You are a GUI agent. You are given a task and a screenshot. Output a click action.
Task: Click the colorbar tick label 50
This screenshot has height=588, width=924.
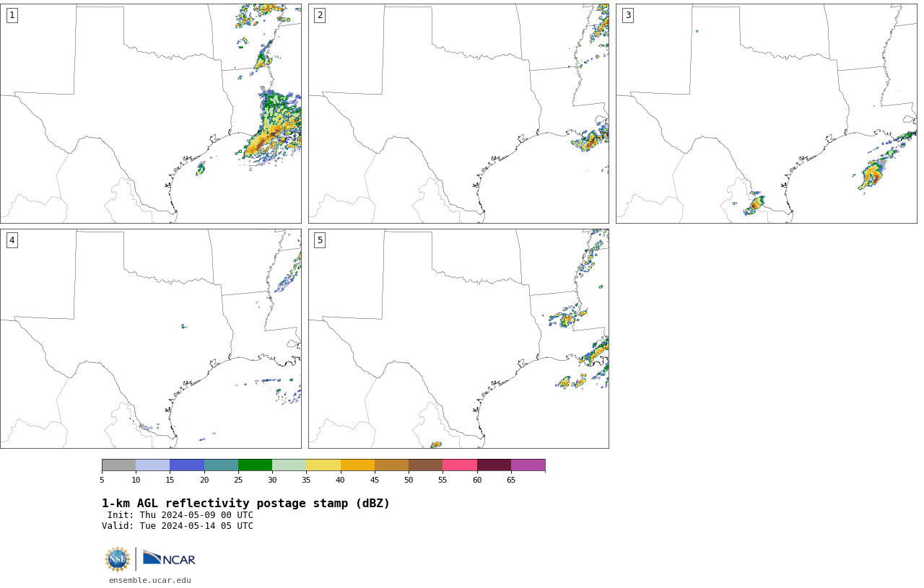[409, 480]
